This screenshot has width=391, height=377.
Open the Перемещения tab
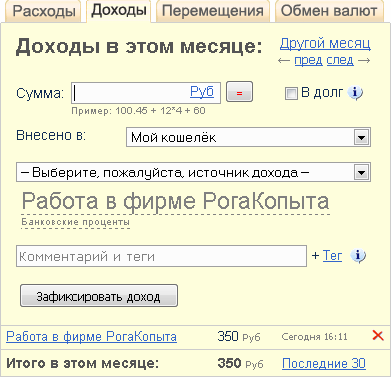click(213, 11)
